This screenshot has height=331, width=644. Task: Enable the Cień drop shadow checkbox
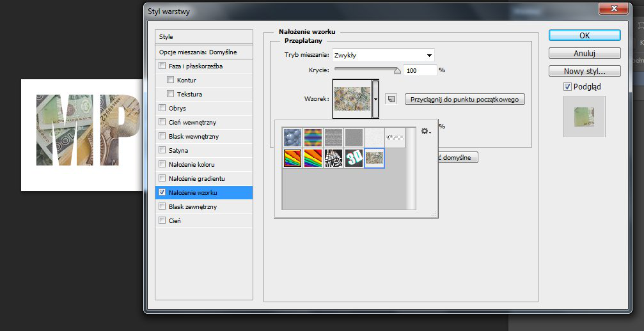[162, 220]
